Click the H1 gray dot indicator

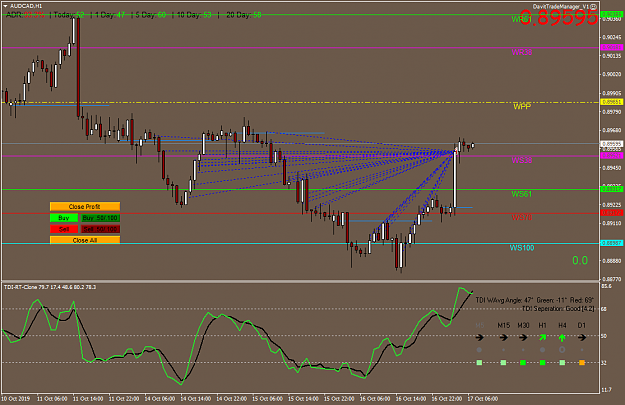[542, 350]
